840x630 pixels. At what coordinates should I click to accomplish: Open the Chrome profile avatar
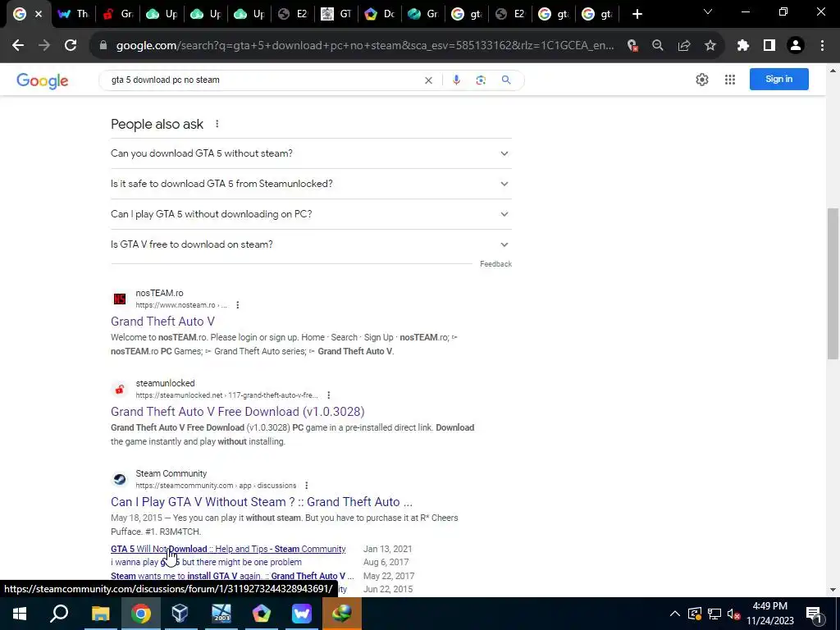pyautogui.click(x=796, y=46)
